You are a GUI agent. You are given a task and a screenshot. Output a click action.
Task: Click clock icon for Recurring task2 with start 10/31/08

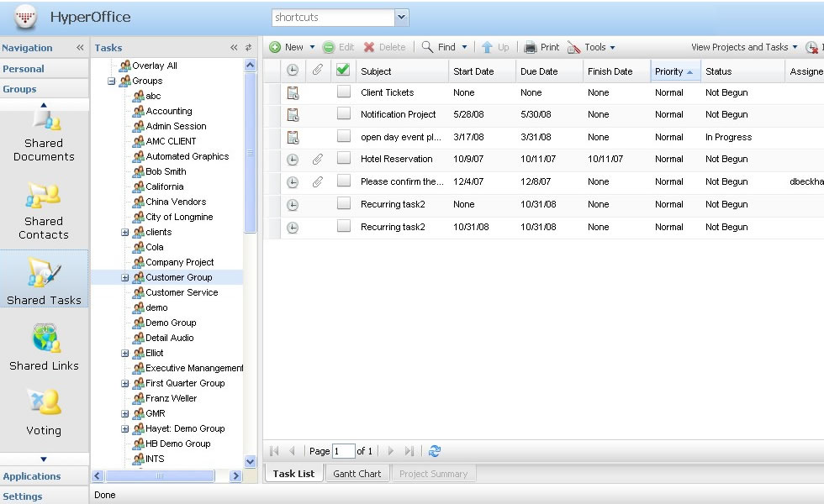pyautogui.click(x=293, y=228)
